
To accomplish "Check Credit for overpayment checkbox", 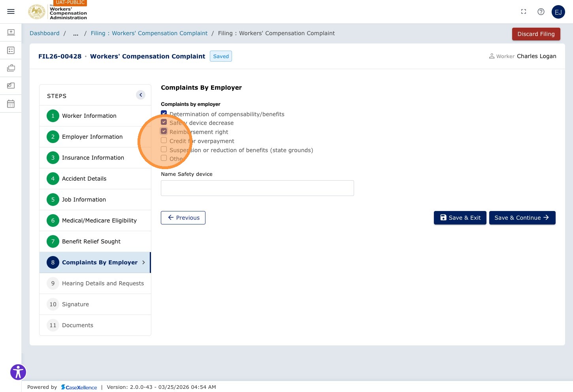I will [164, 140].
